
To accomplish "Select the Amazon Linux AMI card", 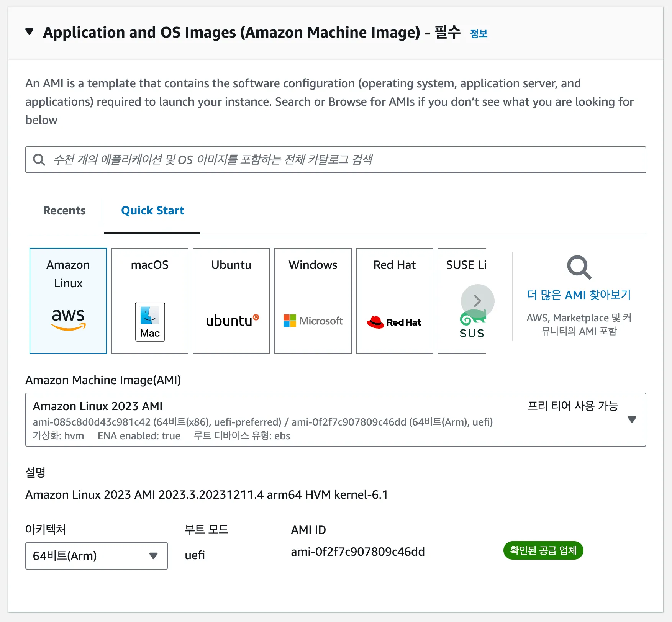I will [x=68, y=301].
